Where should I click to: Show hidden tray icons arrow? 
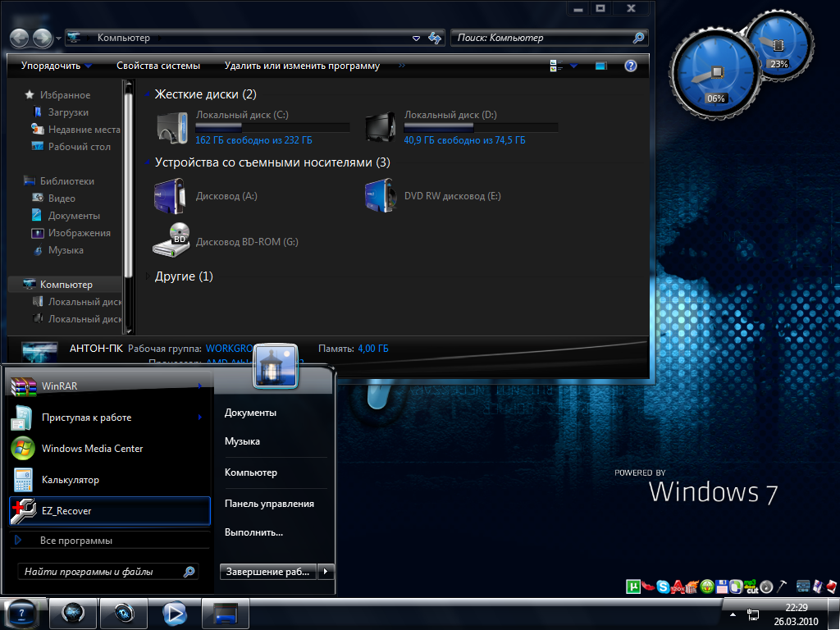[733, 614]
